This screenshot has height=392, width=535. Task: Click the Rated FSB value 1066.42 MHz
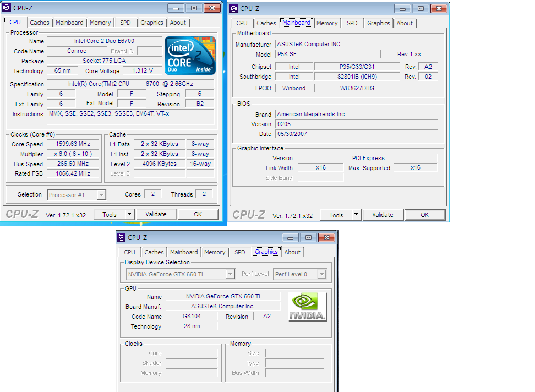(x=73, y=173)
